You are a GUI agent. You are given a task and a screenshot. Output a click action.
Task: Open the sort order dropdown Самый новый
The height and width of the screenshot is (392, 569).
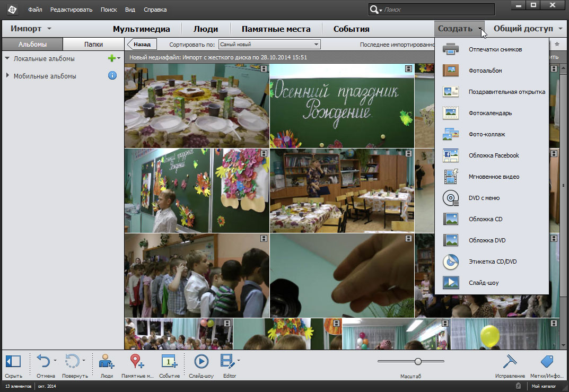(x=269, y=45)
